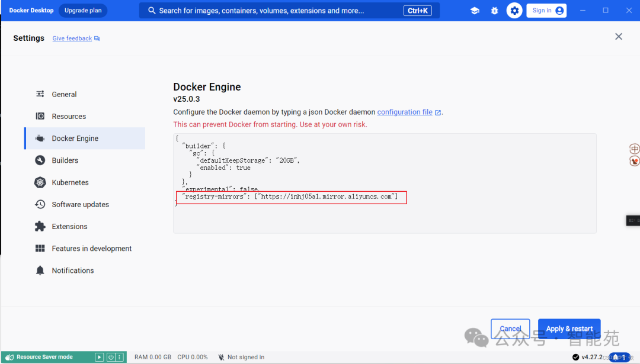Open Troubleshoot using the bug icon

pos(494,10)
